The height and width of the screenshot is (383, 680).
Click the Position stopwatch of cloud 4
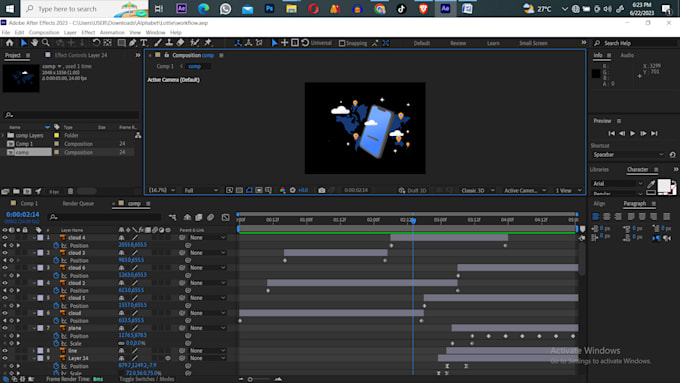[x=56, y=245]
